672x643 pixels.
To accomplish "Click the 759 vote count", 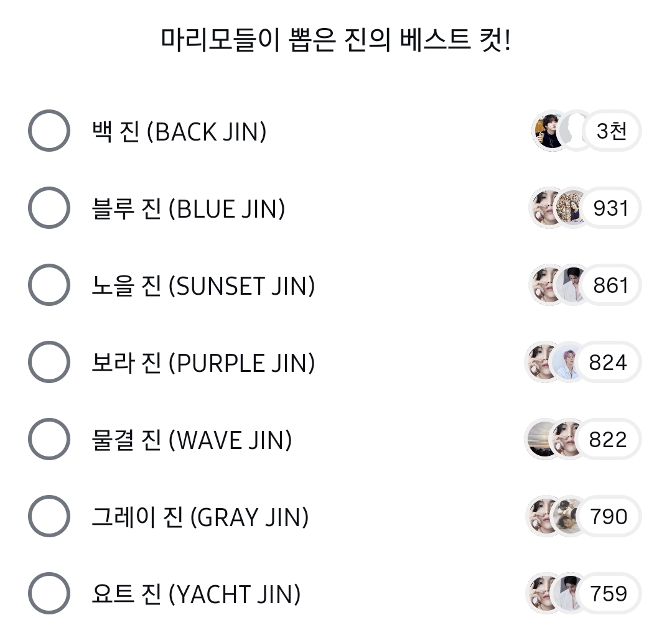I will point(608,594).
